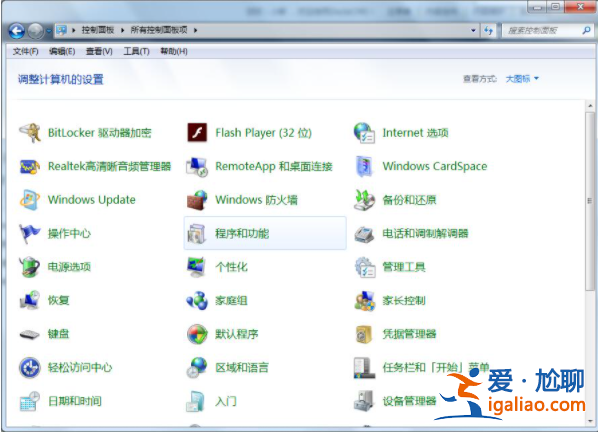The width and height of the screenshot is (598, 432).
Task: Open RemoteApp 和桌面连接 icon
Action: tap(197, 167)
